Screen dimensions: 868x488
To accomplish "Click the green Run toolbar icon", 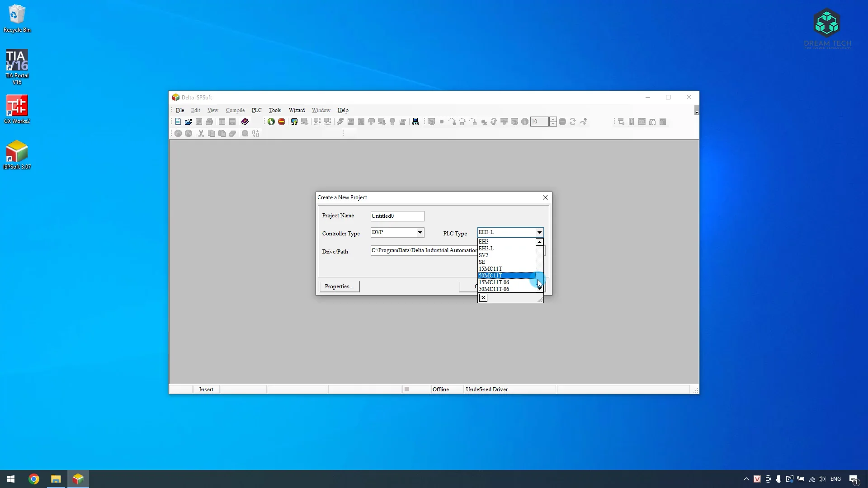I will coord(271,121).
